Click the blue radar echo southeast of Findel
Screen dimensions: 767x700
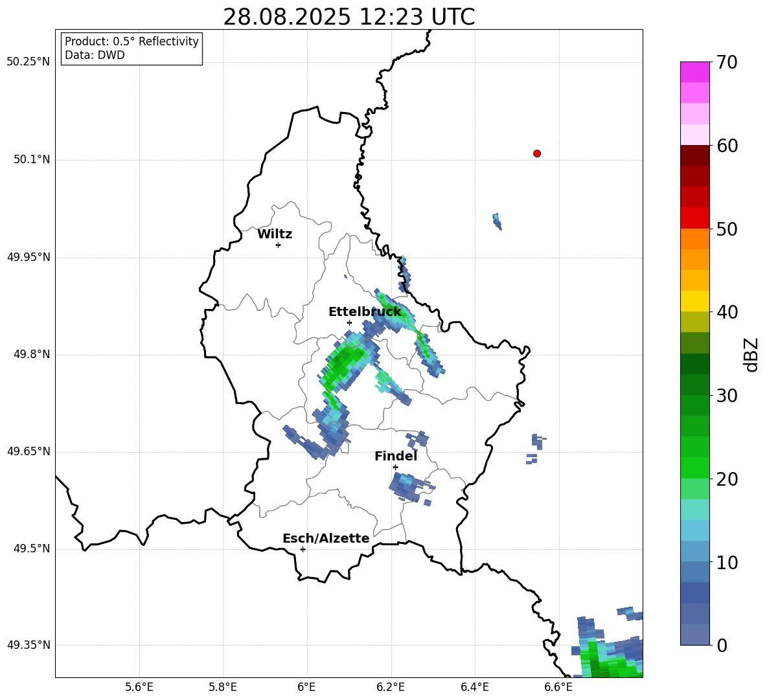[410, 487]
